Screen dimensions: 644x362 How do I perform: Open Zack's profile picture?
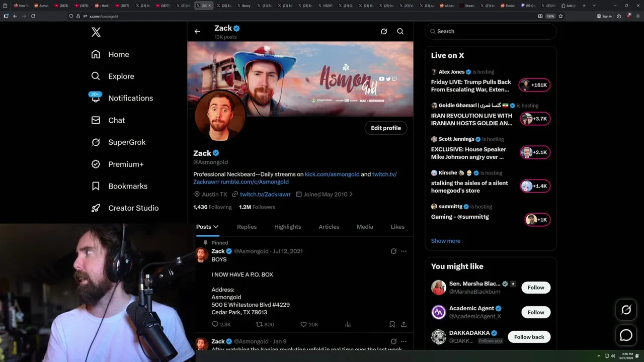[220, 116]
